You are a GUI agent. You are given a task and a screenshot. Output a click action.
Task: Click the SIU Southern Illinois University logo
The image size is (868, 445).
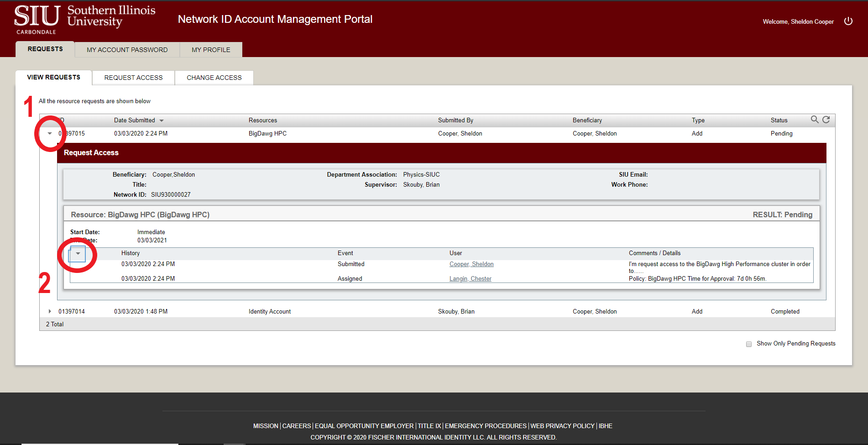84,20
